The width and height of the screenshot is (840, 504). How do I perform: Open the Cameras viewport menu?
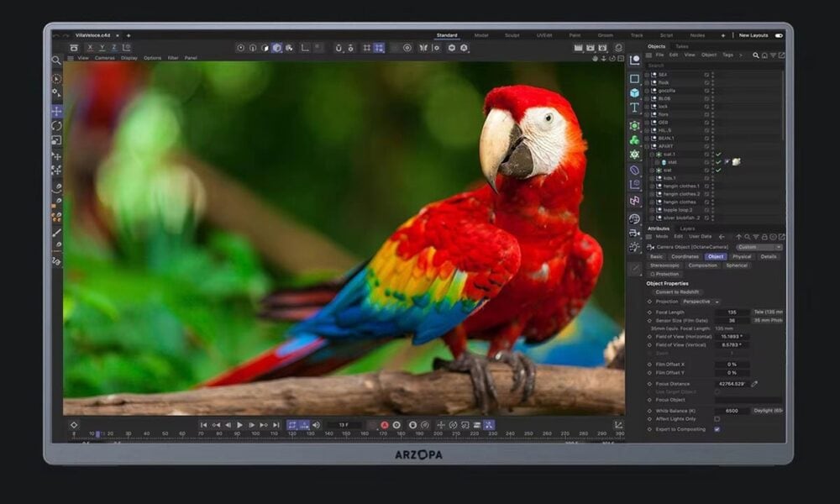pos(105,58)
